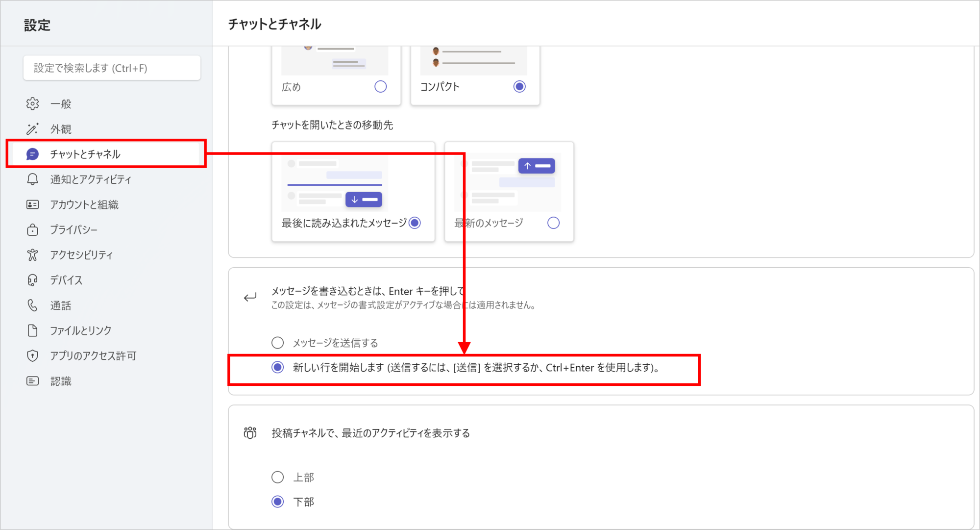Viewport: 980px width, 530px height.
Task: Click the 通話 phone icon
Action: click(32, 305)
